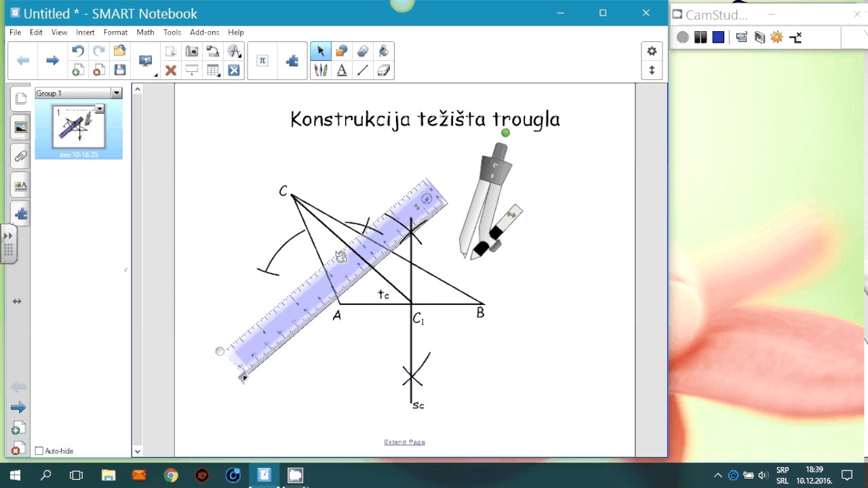Stop recording in CamStudio window
The width and height of the screenshot is (868, 488).
(x=718, y=37)
